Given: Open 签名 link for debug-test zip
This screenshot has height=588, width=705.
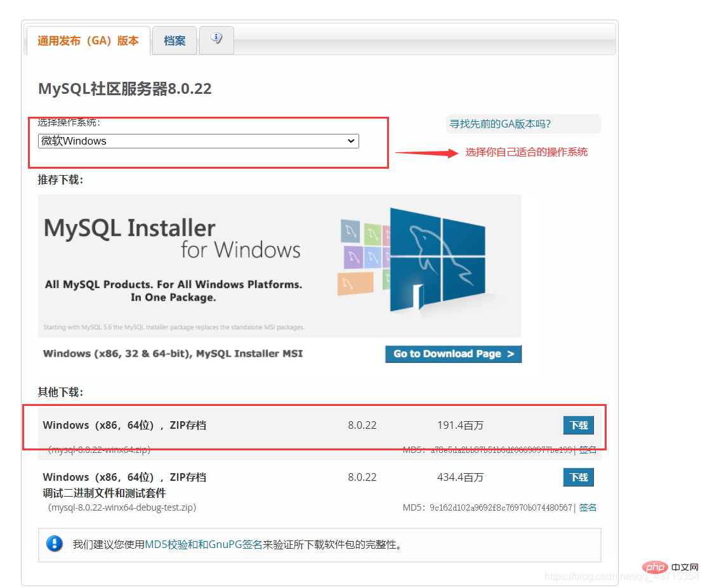Looking at the screenshot, I should pos(587,507).
